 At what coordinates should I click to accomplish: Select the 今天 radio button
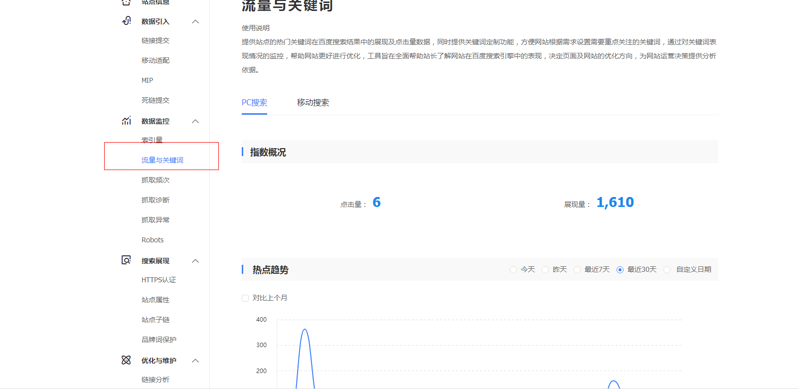(513, 270)
